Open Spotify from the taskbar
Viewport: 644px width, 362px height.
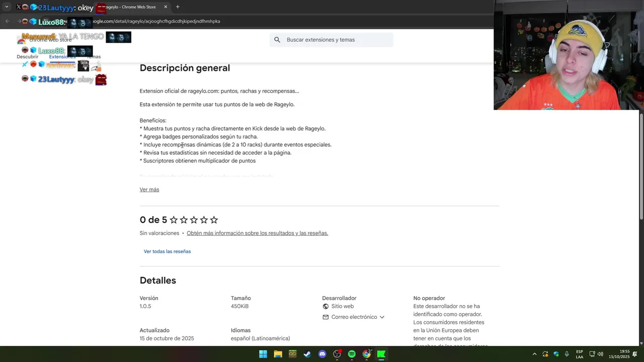coord(352,354)
